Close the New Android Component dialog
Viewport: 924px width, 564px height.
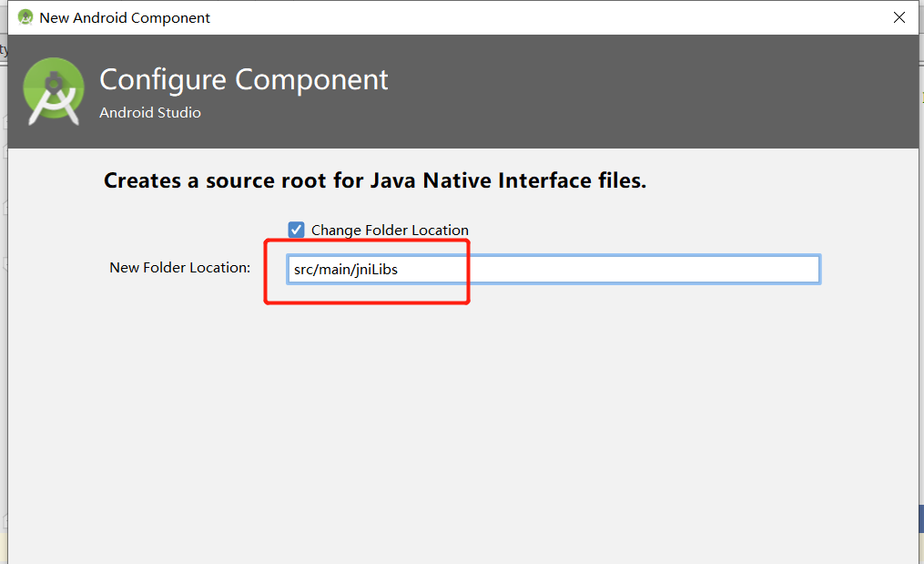tap(899, 17)
